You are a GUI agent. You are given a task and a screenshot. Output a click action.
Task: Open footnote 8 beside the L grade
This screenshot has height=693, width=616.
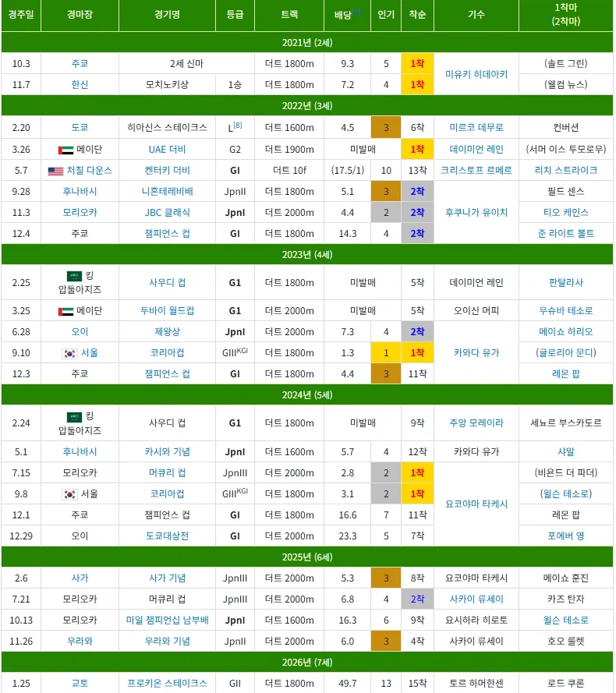click(x=238, y=125)
